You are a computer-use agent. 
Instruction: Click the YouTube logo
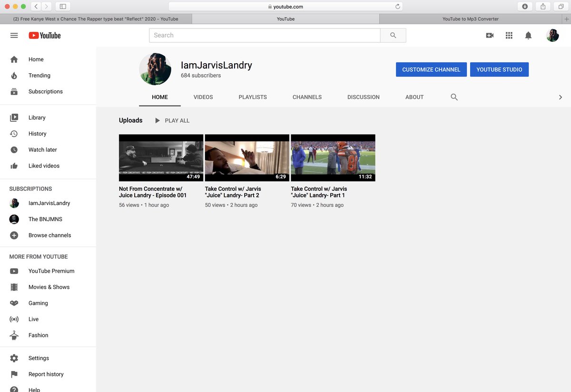(44, 35)
